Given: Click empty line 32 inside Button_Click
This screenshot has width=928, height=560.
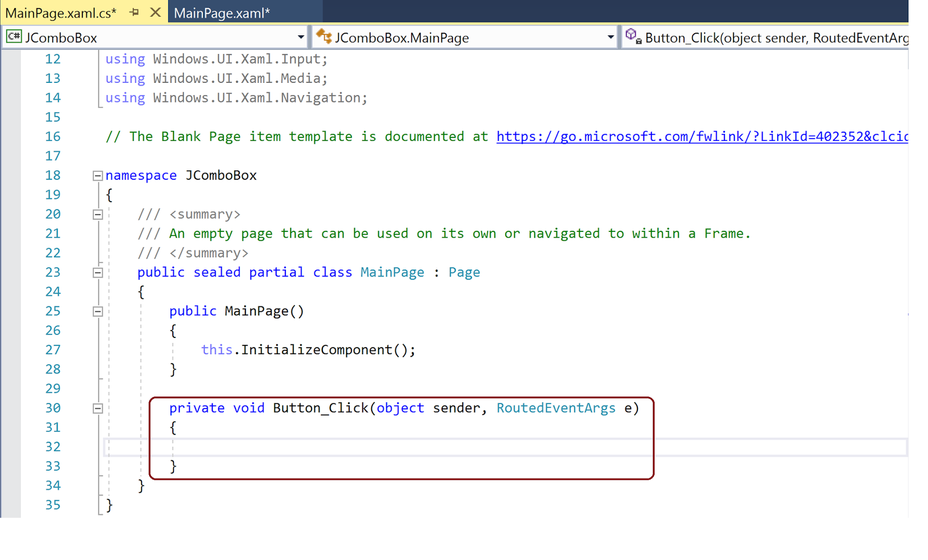Looking at the screenshot, I should 232,446.
